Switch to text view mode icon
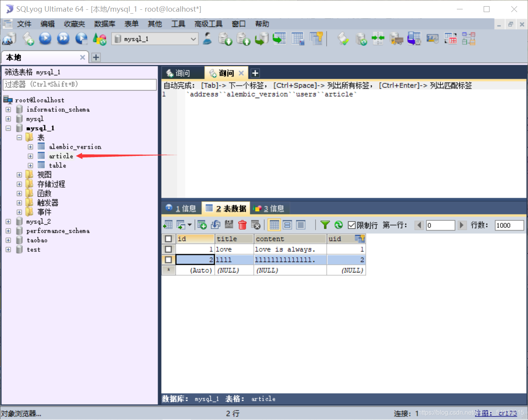The image size is (528, 420). (x=301, y=225)
